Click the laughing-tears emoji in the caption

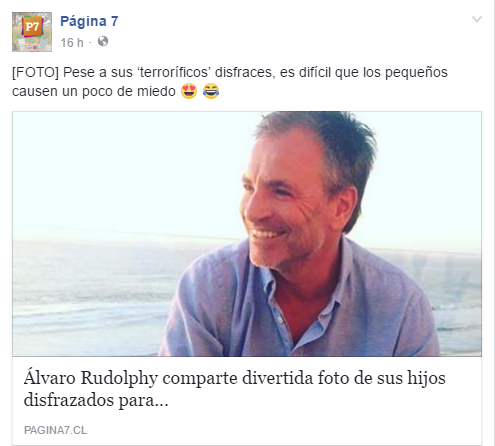[211, 91]
